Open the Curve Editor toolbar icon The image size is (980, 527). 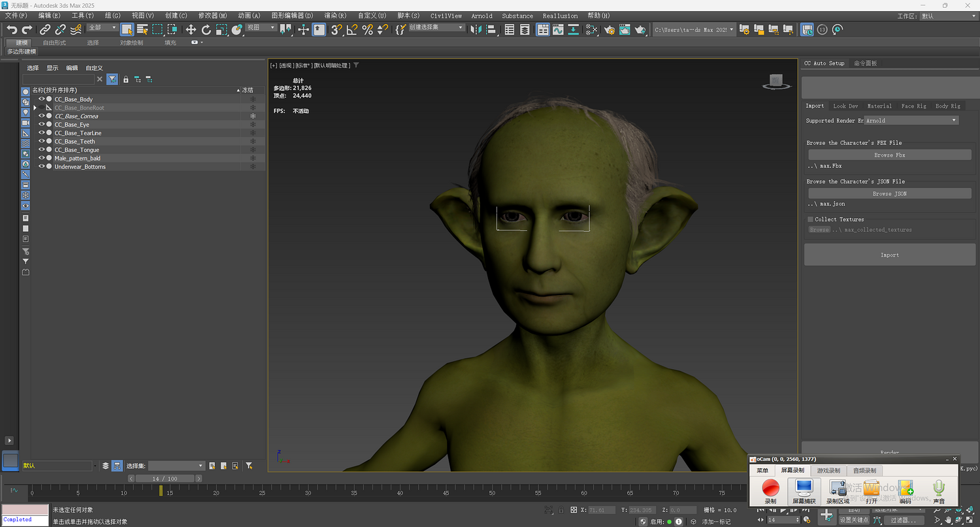[x=558, y=29]
